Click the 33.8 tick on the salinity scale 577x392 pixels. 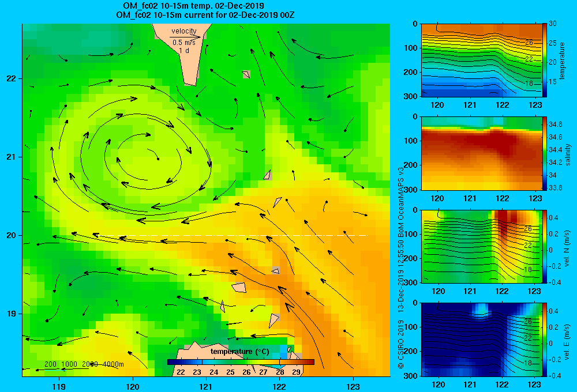click(x=556, y=188)
